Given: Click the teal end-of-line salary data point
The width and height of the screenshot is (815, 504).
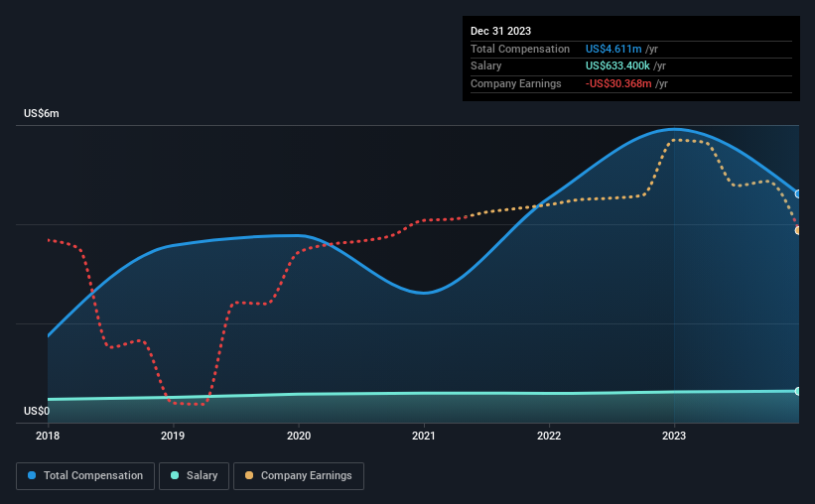Looking at the screenshot, I should [x=798, y=391].
